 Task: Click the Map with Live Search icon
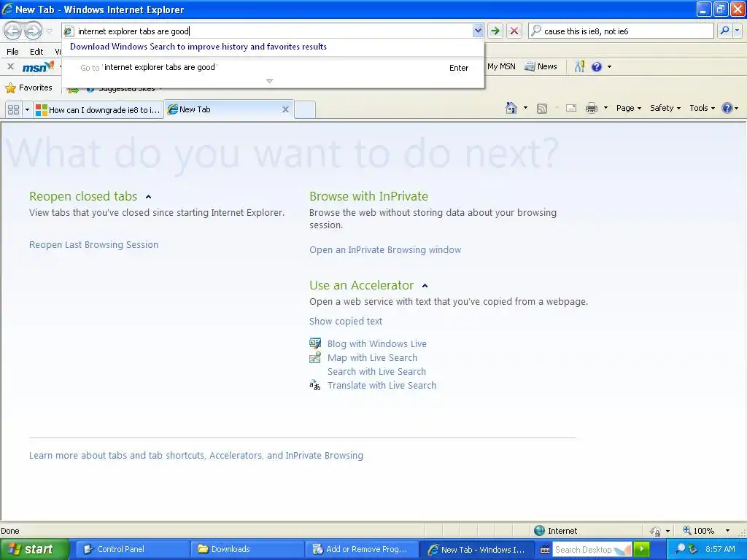[315, 357]
